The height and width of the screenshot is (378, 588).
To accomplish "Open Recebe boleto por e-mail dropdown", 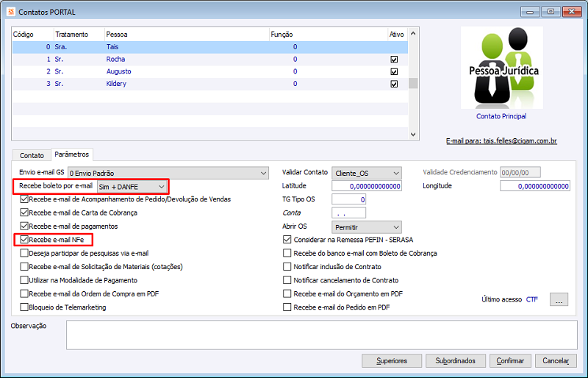I will 132,187.
